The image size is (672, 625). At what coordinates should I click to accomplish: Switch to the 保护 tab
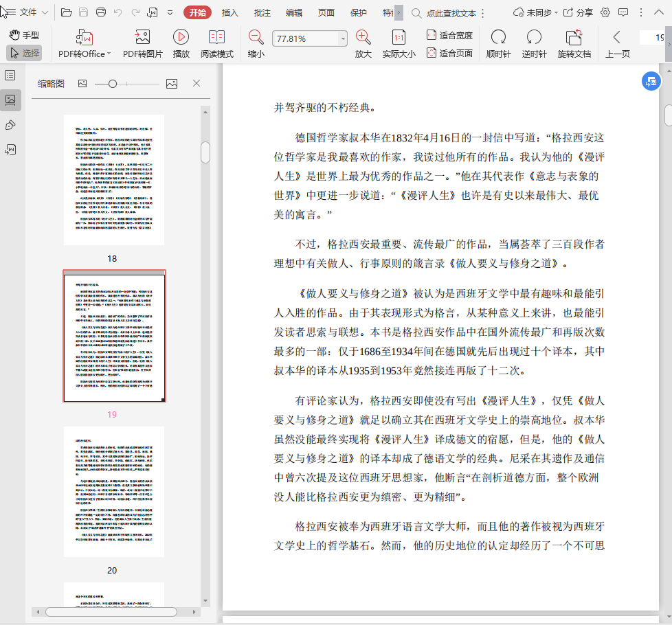click(358, 13)
